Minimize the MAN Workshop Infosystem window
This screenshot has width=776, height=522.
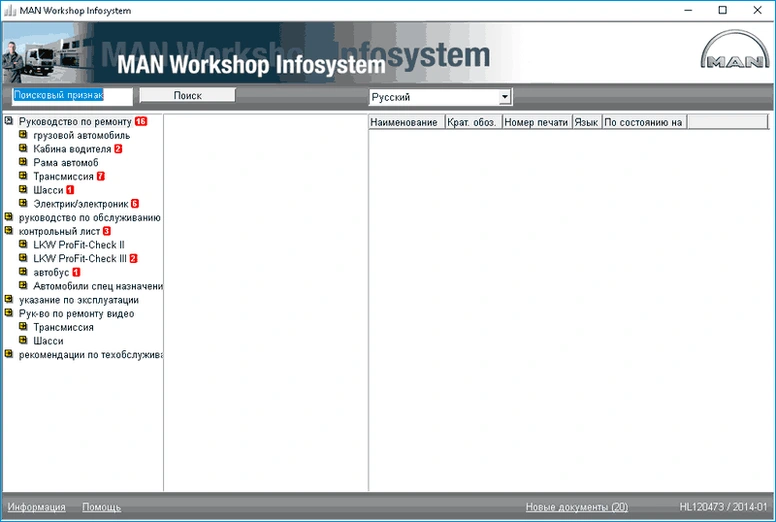point(688,10)
